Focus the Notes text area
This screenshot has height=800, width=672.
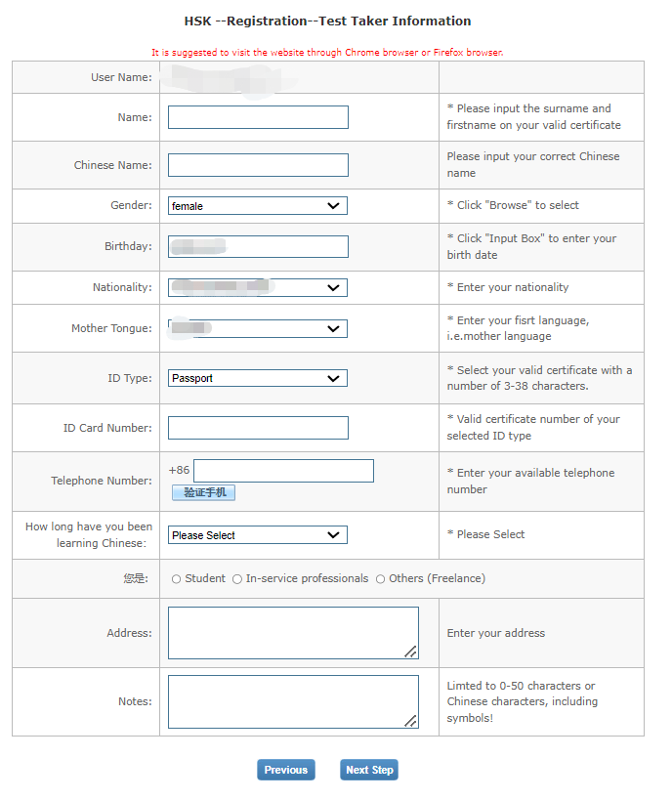click(x=293, y=700)
